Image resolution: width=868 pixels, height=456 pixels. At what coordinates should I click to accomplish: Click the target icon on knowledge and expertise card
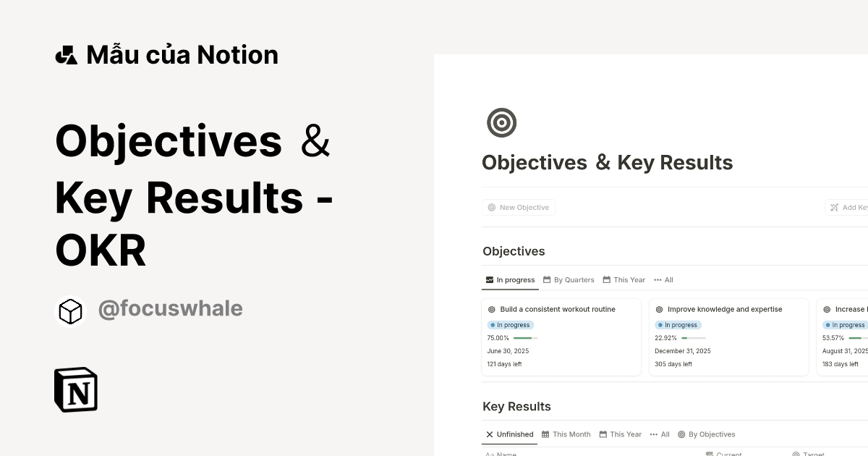(x=660, y=309)
